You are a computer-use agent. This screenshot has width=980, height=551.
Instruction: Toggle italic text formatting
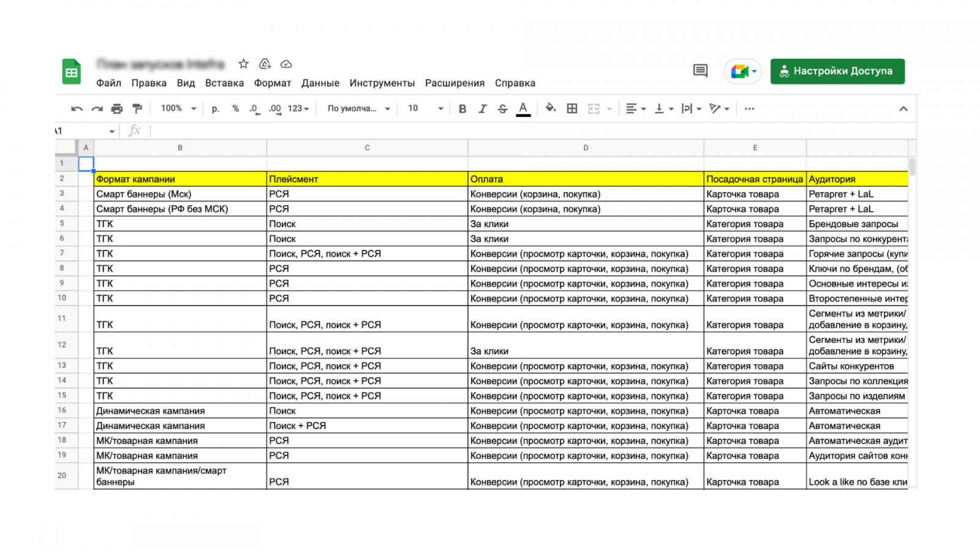click(483, 109)
